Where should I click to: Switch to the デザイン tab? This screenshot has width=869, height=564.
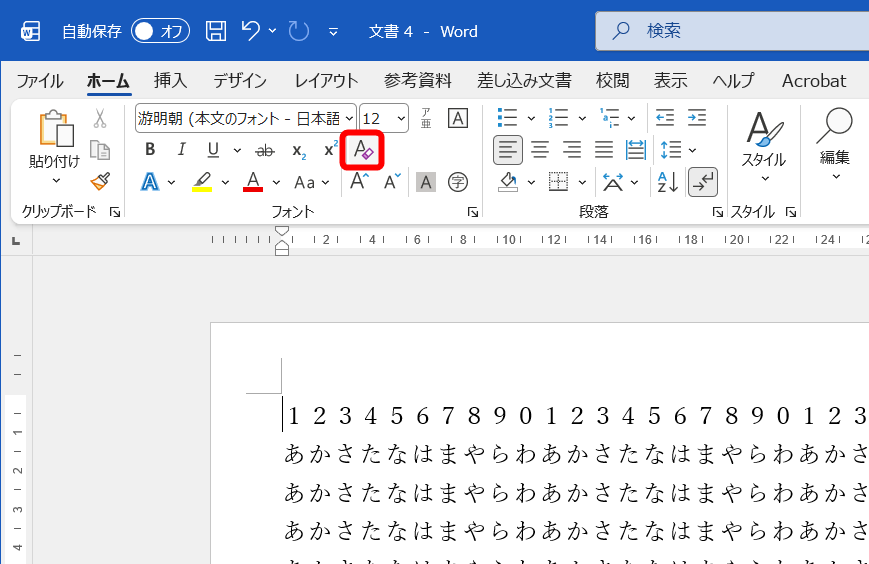(x=240, y=81)
